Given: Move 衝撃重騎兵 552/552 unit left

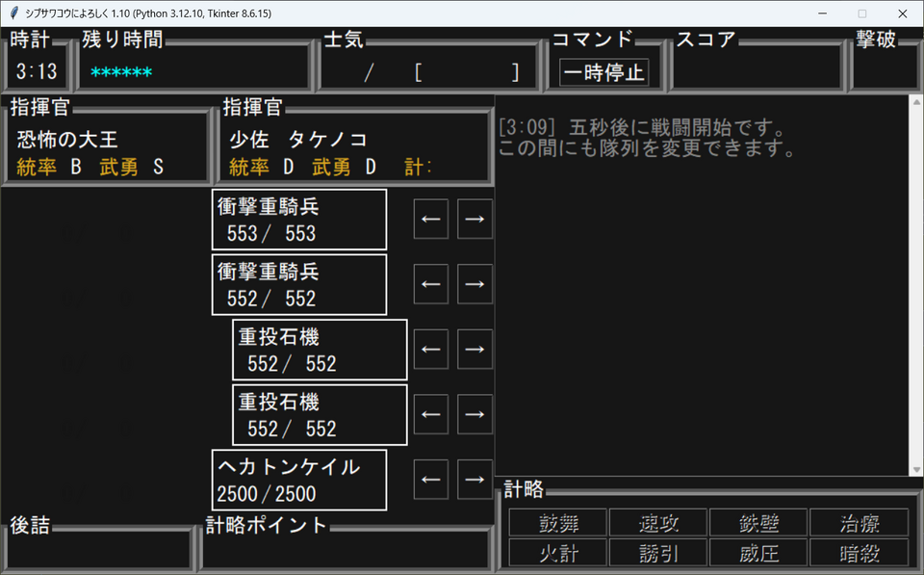Looking at the screenshot, I should [431, 284].
